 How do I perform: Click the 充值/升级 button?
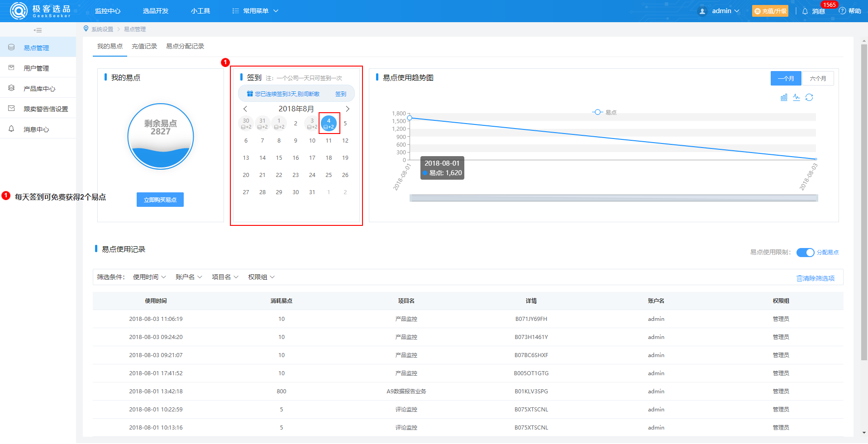(x=770, y=11)
